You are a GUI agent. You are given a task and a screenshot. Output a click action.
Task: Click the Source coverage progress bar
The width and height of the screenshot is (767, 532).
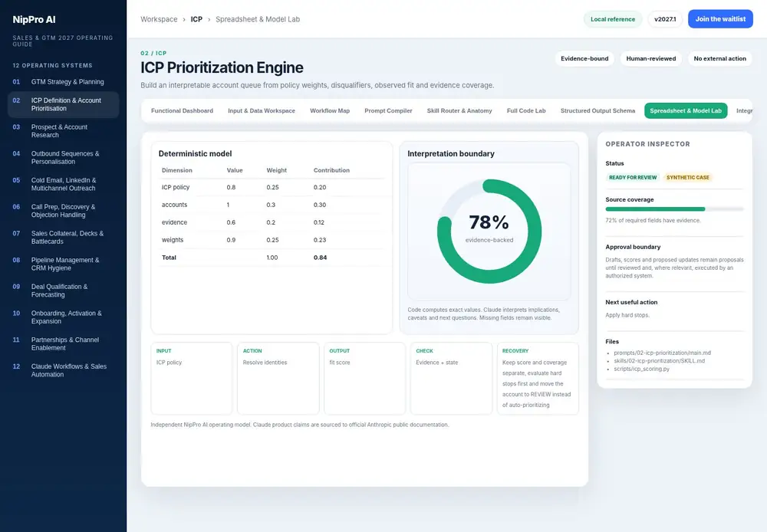[x=674, y=209]
